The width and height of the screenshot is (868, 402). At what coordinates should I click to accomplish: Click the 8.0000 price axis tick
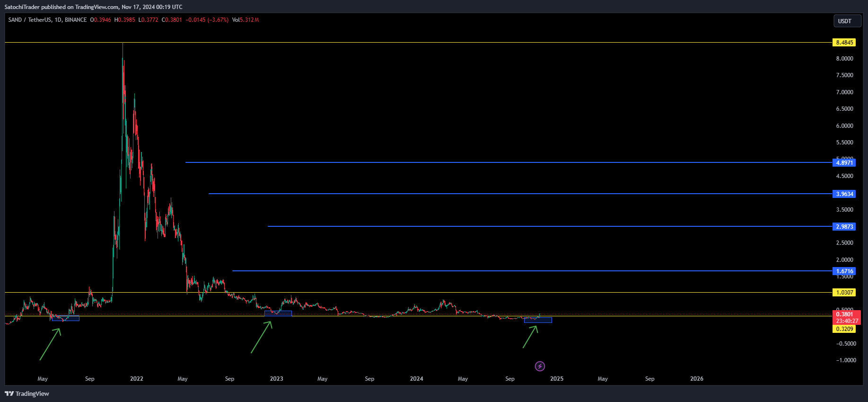[845, 59]
